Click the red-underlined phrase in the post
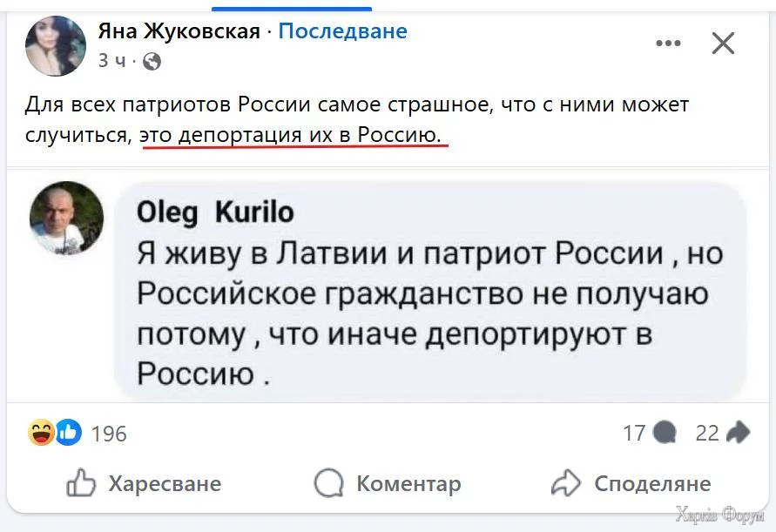 (292, 135)
